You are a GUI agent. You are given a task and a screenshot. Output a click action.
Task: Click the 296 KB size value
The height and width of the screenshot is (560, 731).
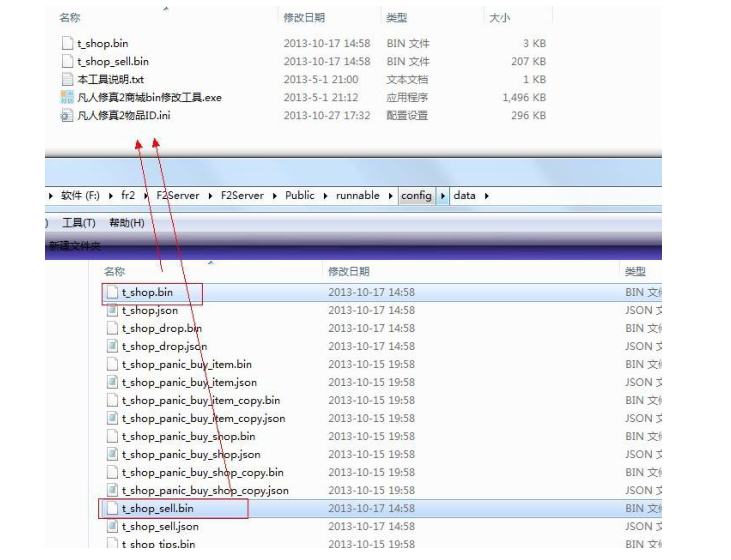click(528, 115)
